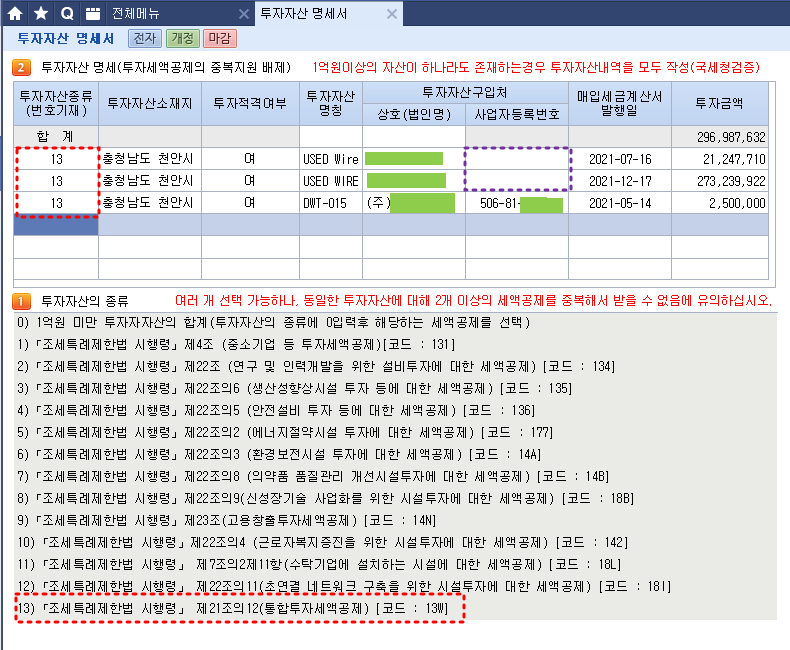Select the 매입세금계산서 발행일 header
Viewport: 790px width, 650px height.
(x=620, y=103)
